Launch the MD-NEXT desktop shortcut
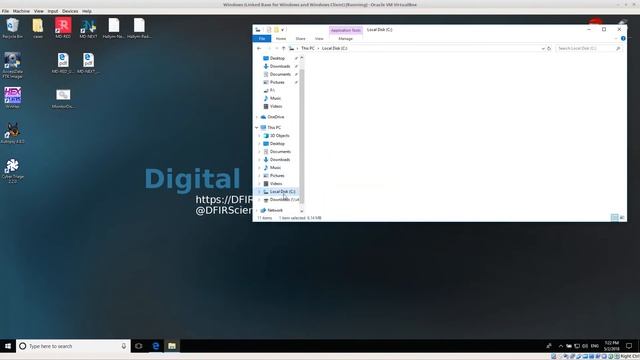640x360 pixels. tap(88, 28)
